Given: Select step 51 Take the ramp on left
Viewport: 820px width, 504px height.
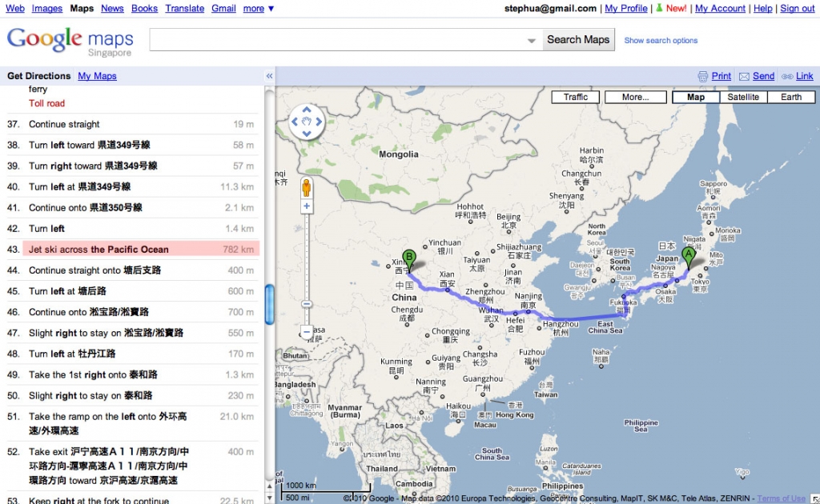Looking at the screenshot, I should [x=133, y=423].
